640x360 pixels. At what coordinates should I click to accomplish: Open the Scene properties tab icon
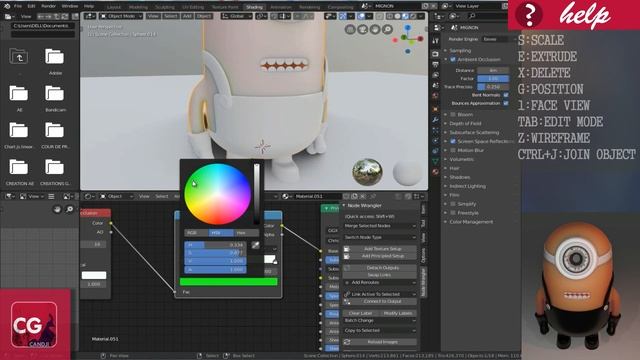(436, 85)
